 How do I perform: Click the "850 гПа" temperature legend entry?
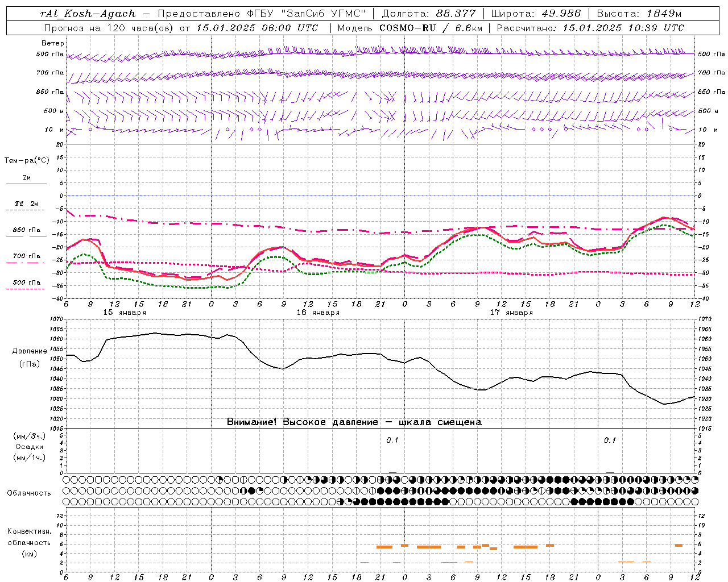pos(27,230)
